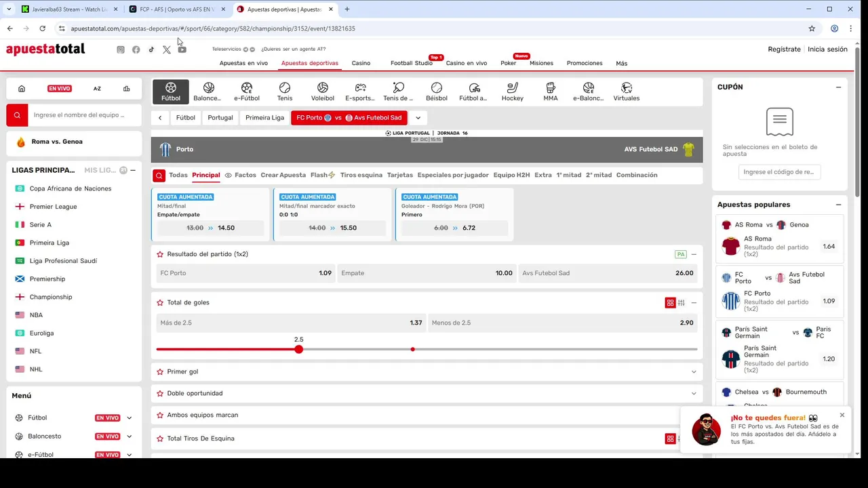Image resolution: width=868 pixels, height=488 pixels.
Task: Close the ¡No te quedes fuera! notification
Action: click(x=842, y=415)
